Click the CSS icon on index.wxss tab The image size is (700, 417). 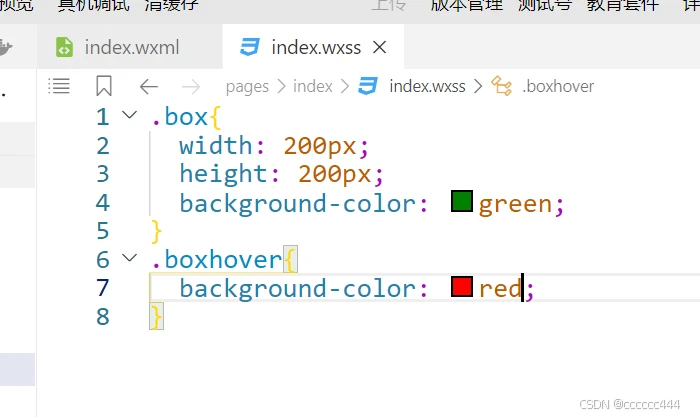(250, 47)
